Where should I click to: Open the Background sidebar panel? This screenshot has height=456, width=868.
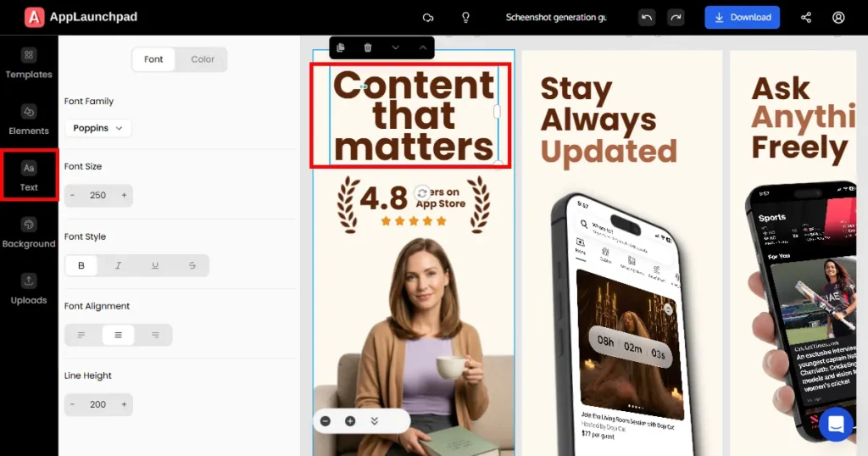(29, 233)
